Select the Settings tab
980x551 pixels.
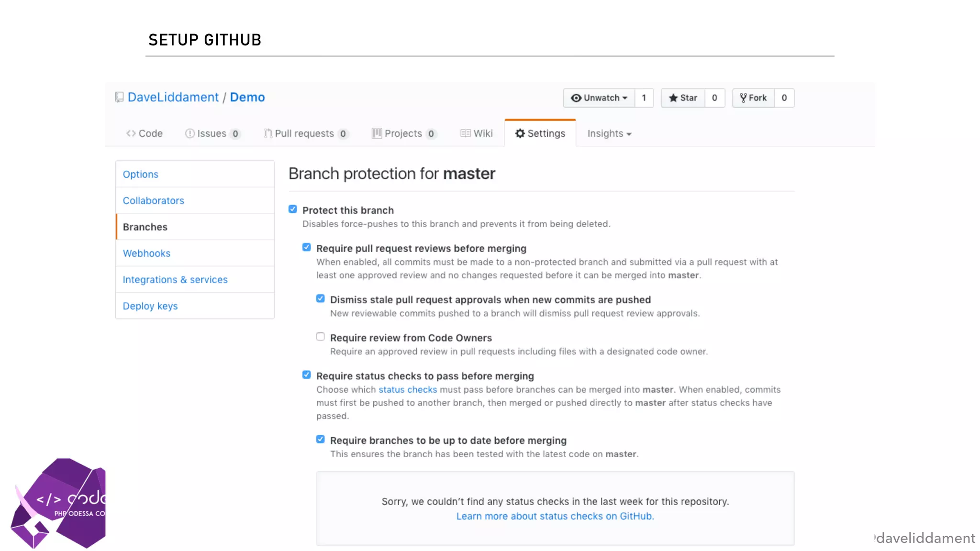point(540,133)
